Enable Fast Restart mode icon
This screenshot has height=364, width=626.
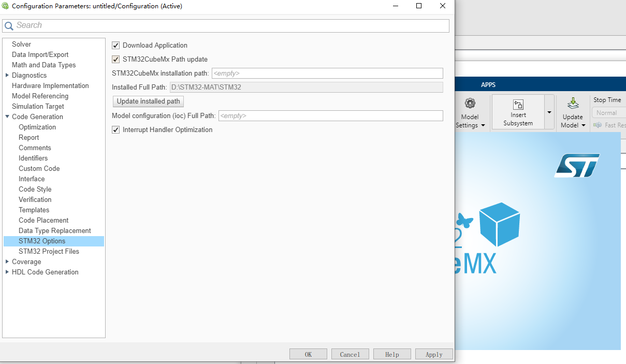click(598, 125)
